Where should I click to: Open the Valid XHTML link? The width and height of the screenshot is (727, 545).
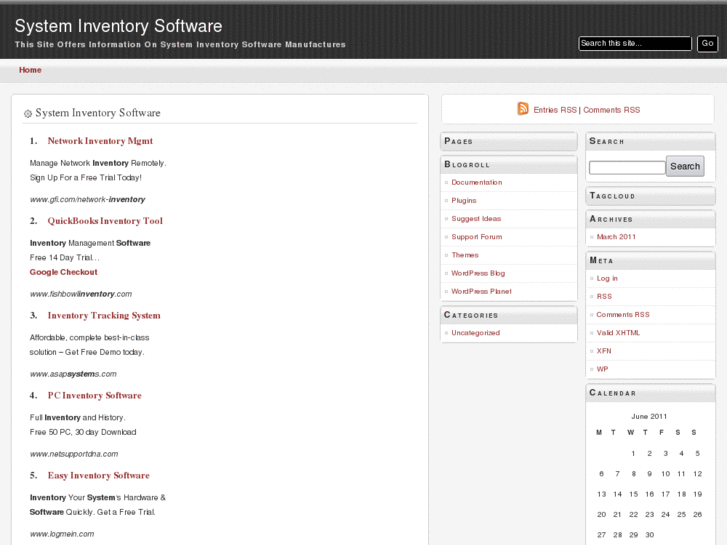[618, 332]
